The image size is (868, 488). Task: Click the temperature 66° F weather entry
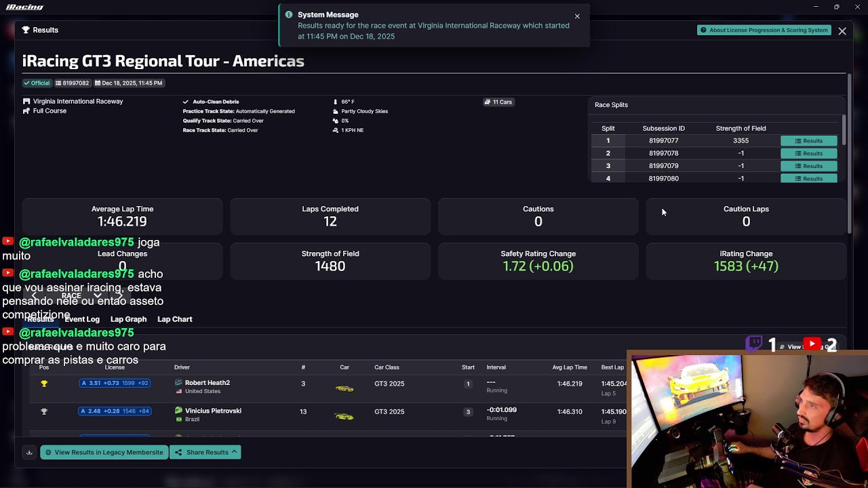pyautogui.click(x=344, y=102)
